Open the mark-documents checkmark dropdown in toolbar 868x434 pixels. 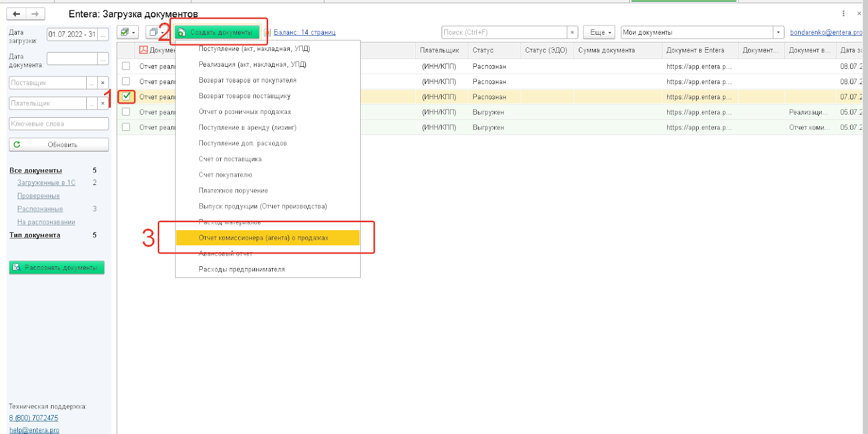[x=128, y=33]
